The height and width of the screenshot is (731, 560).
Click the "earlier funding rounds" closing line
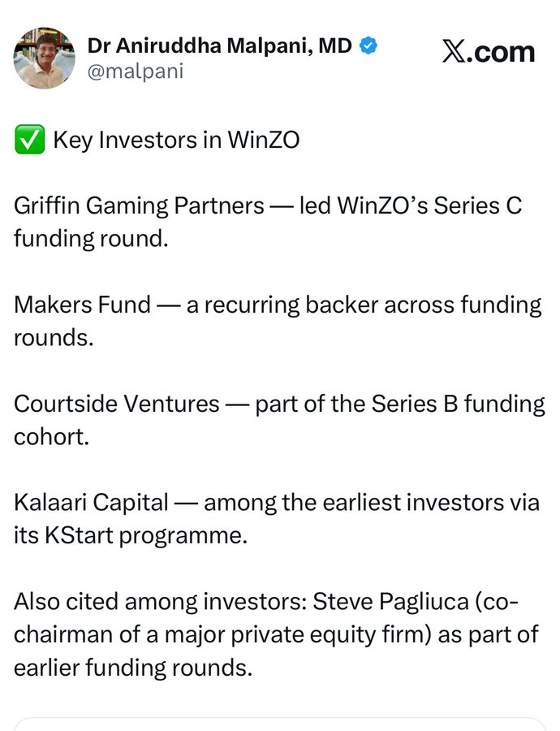point(132,668)
